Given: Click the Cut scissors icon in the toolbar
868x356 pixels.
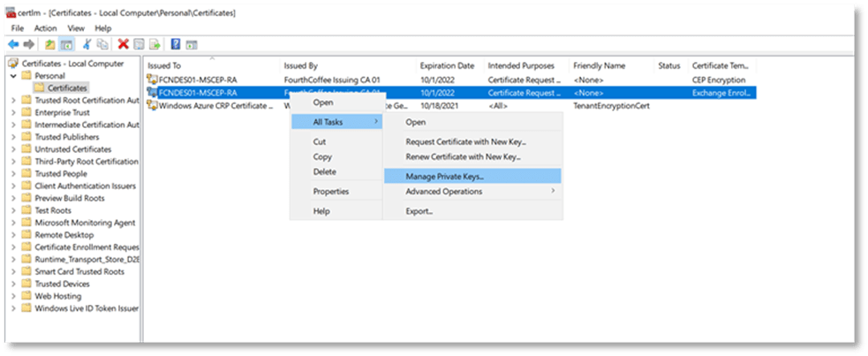Looking at the screenshot, I should pyautogui.click(x=87, y=44).
